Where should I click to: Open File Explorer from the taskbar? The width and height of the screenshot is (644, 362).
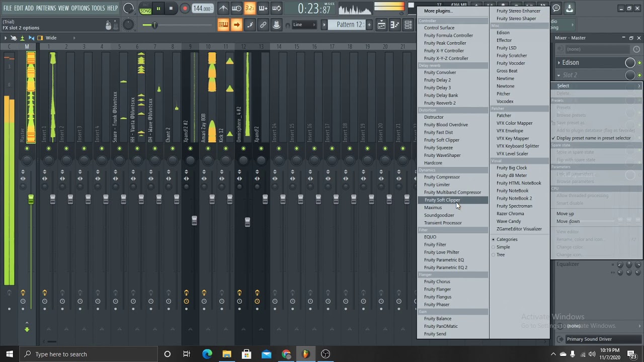pos(227,354)
